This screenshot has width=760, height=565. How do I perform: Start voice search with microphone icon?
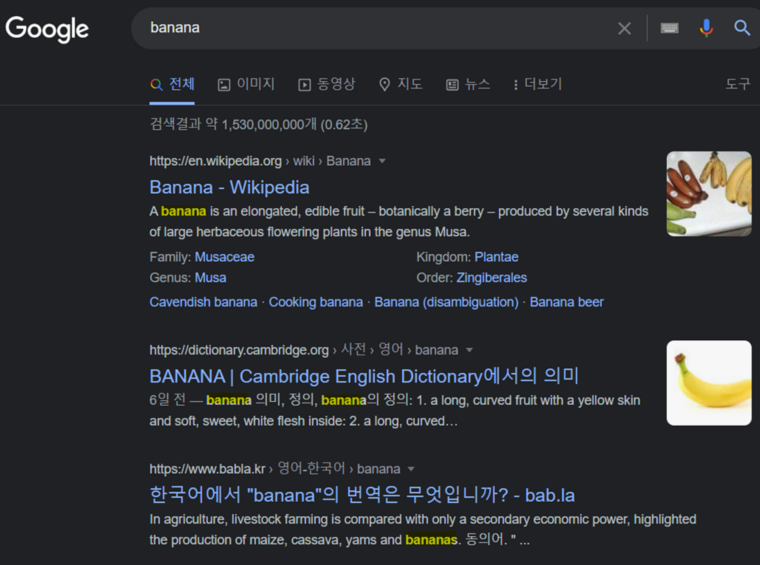pyautogui.click(x=706, y=28)
